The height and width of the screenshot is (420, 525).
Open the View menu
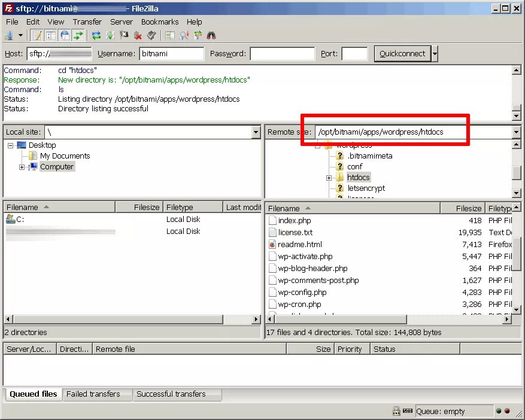56,22
